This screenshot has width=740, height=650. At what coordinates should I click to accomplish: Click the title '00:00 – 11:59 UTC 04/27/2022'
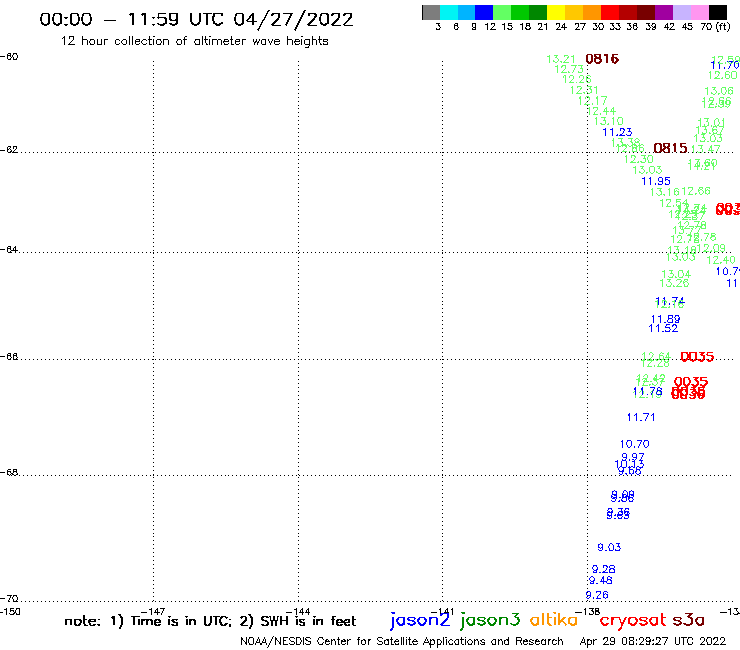(196, 19)
